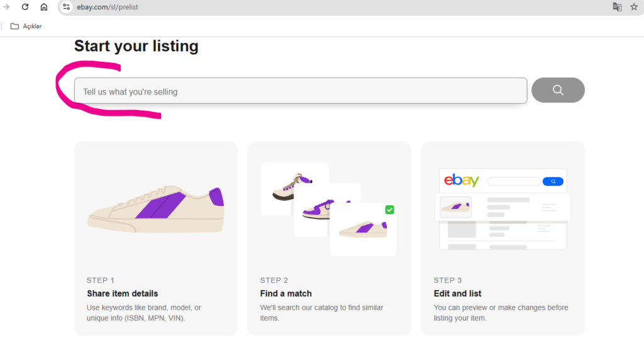Click the Step 1 sneaker illustration
644x352 pixels.
[x=156, y=210]
